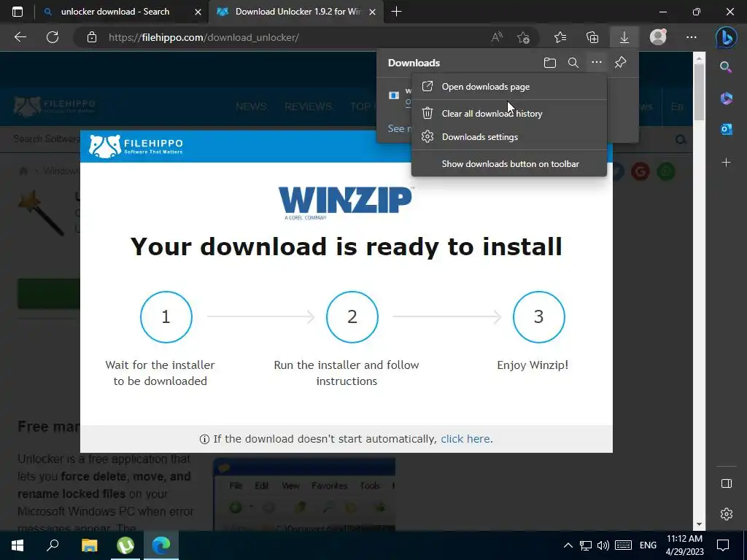Close the Download Unlocker 1.9.2 tab
Viewport: 747px width, 560px height.
(x=373, y=12)
